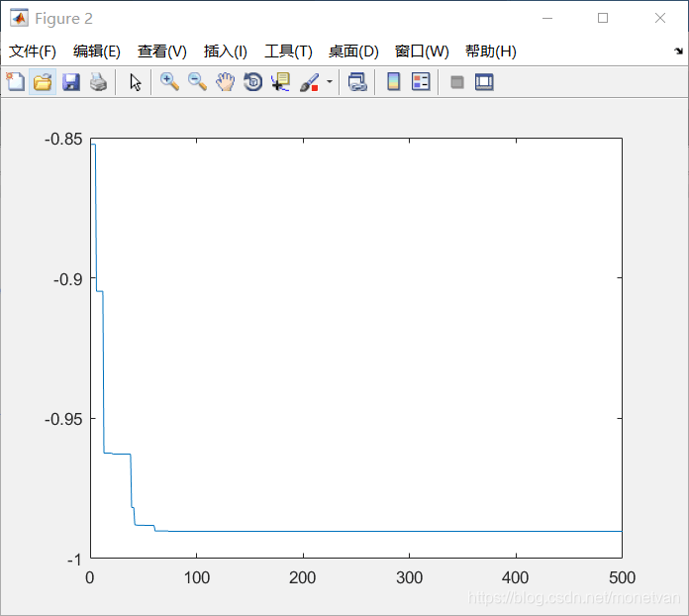Viewport: 689px width, 616px height.
Task: Click the dock figure arrow icon
Action: [678, 51]
